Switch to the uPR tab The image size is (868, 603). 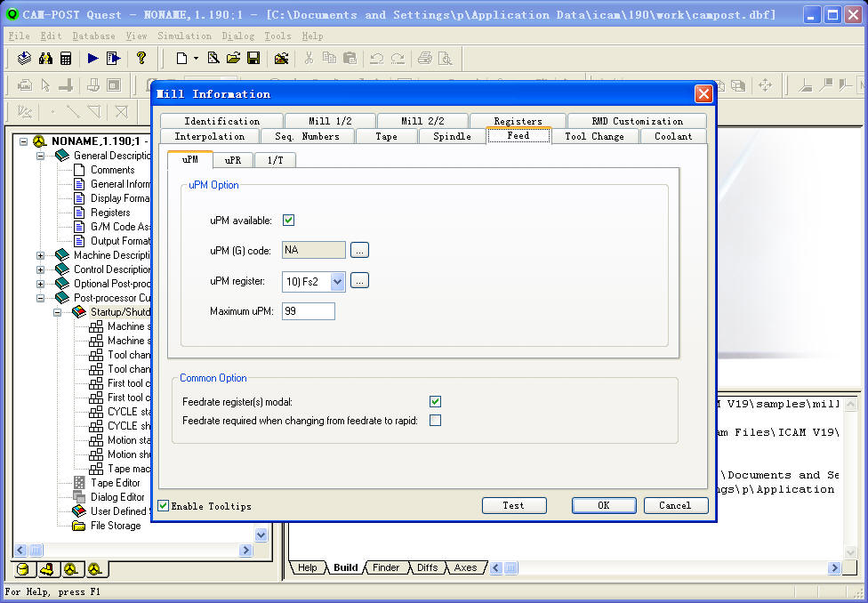[x=232, y=160]
